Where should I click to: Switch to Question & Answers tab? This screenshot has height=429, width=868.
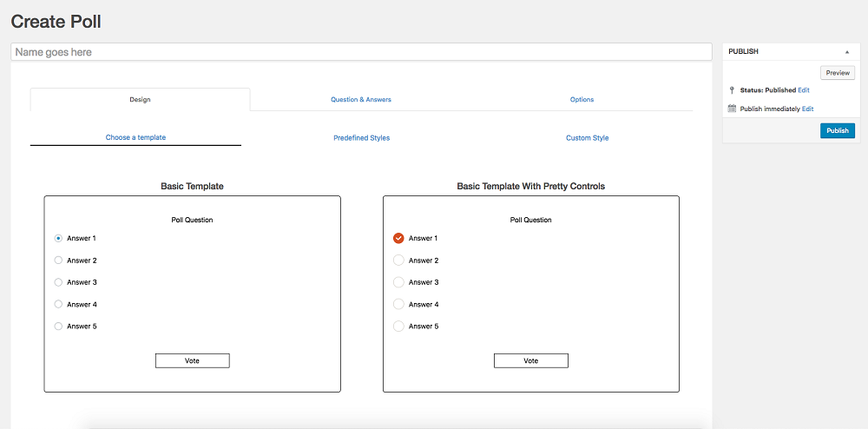pyautogui.click(x=361, y=100)
